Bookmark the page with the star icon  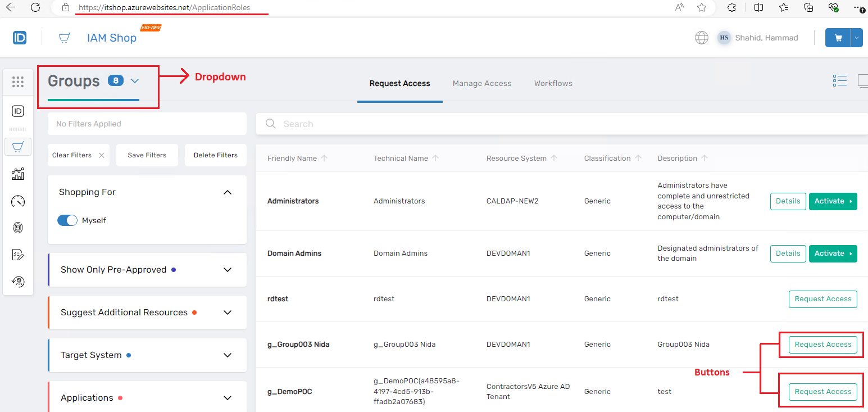[702, 7]
